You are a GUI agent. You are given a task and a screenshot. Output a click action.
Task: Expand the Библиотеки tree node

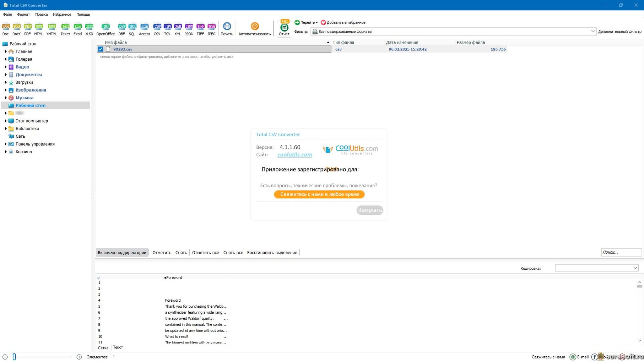tap(6, 128)
